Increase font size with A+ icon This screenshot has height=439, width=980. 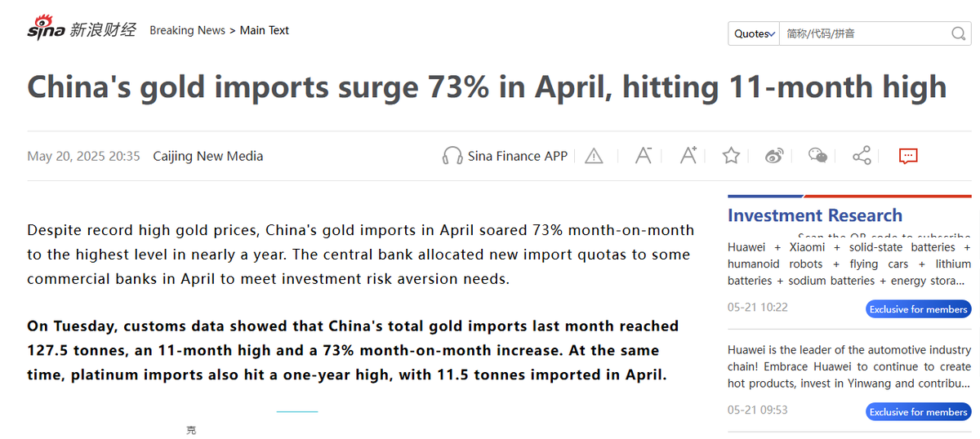pyautogui.click(x=688, y=155)
